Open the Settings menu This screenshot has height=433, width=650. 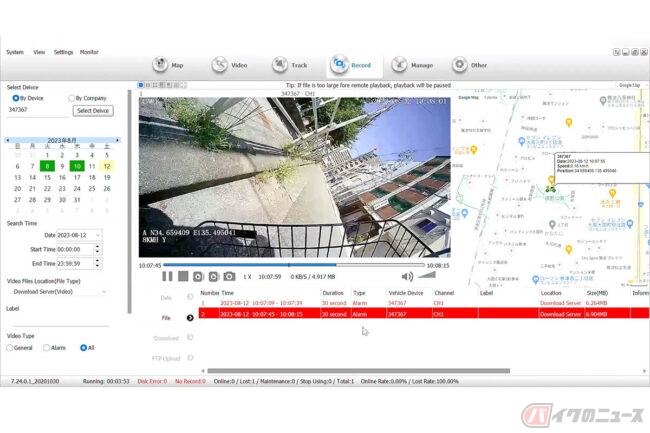63,52
